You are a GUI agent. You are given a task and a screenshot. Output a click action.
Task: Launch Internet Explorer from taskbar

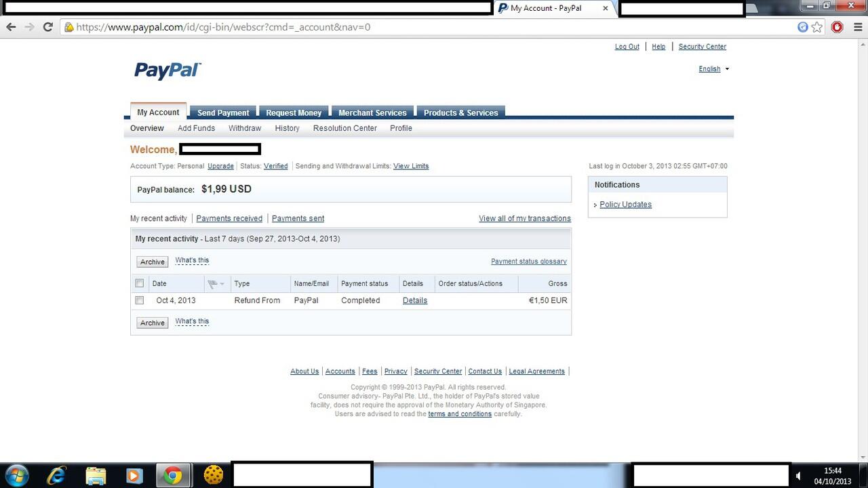pos(56,476)
